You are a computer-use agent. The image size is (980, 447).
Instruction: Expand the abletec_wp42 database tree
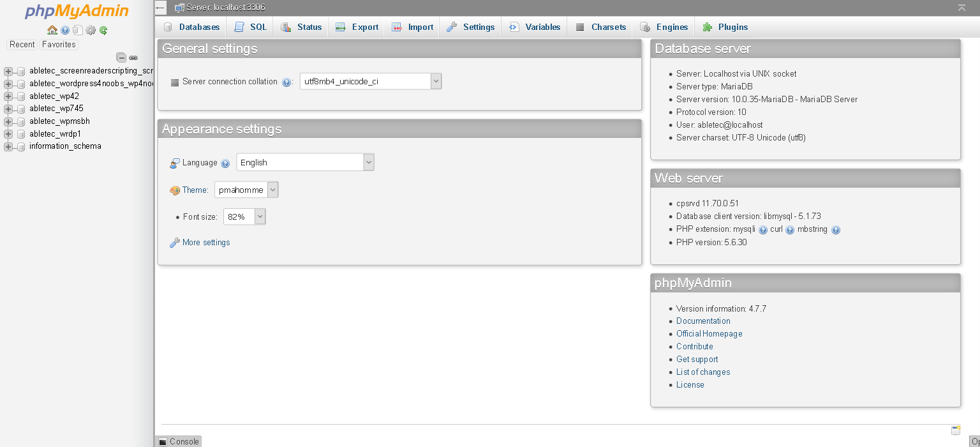tap(8, 96)
